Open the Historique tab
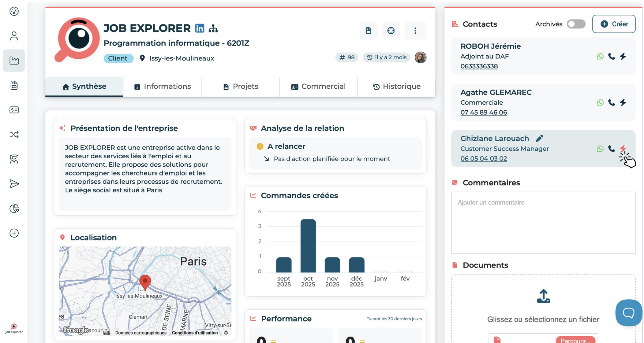This screenshot has height=343, width=644. [396, 87]
